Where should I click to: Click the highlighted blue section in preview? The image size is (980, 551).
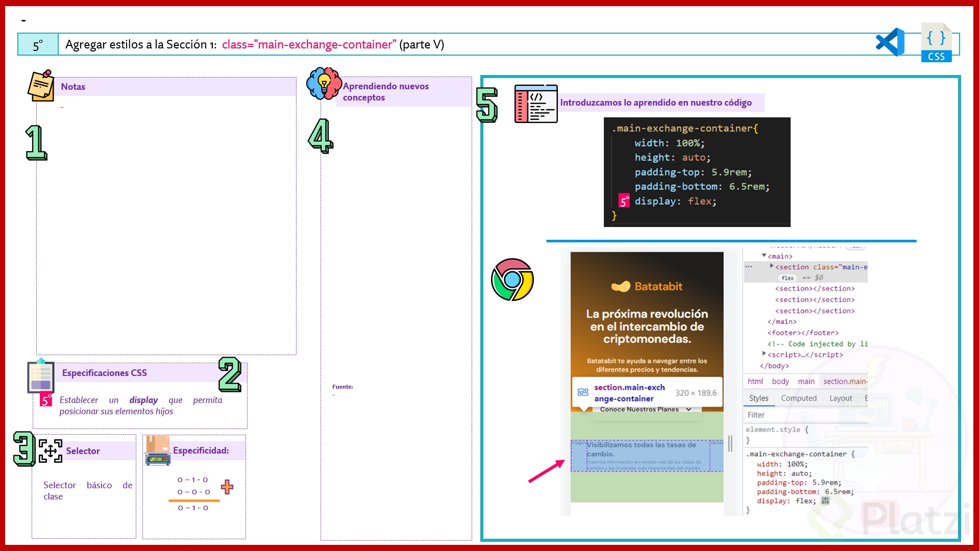(647, 456)
